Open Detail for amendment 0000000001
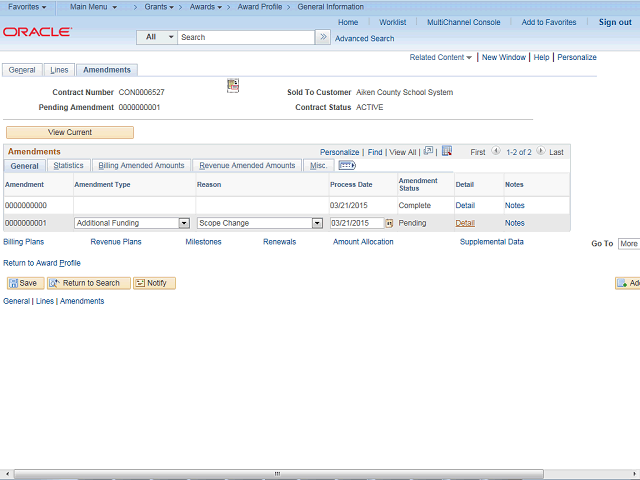Image resolution: width=640 pixels, height=480 pixels. click(465, 223)
